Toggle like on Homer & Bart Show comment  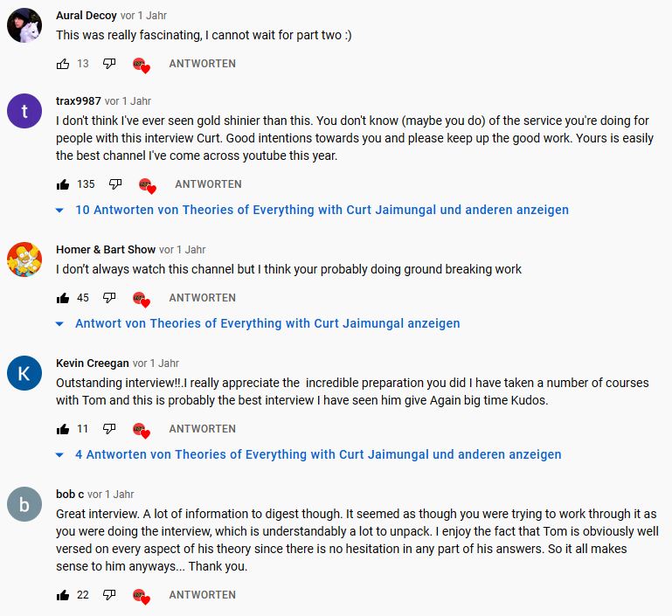[63, 298]
